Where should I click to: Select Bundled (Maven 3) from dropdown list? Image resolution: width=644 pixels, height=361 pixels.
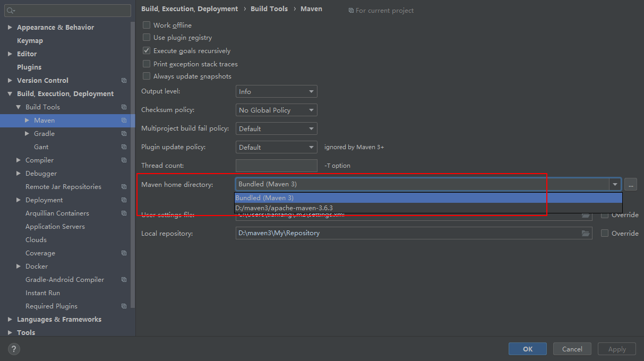[x=428, y=198]
